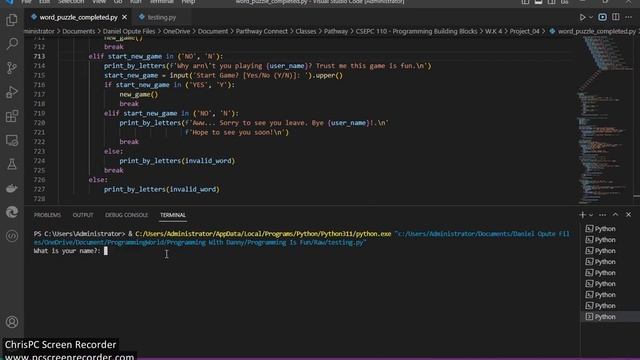Switch to the word_puzzle_completed.py tab
Screen dimensions: 640x360
(x=78, y=17)
